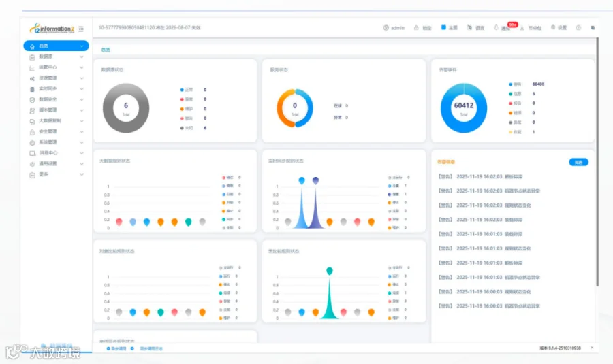This screenshot has width=613, height=364.
Task: Select the 总览 breadcrumb tab
Action: click(x=106, y=50)
